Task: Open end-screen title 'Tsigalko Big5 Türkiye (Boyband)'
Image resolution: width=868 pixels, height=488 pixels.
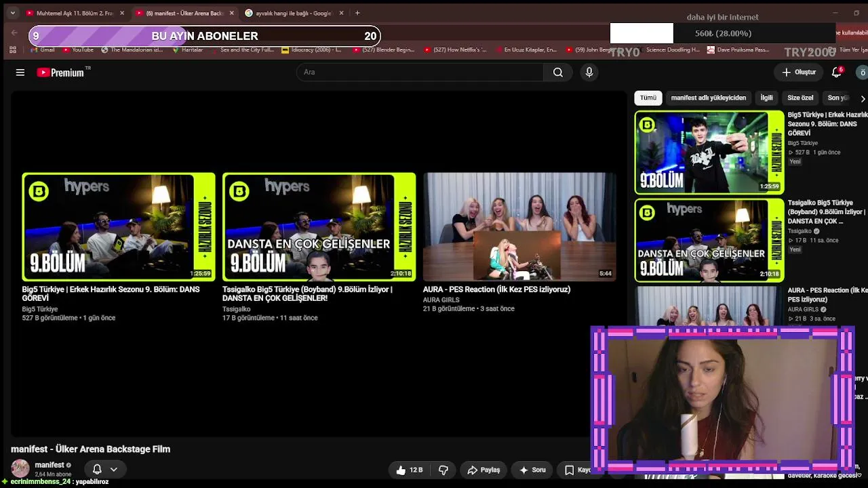Action: coord(307,293)
